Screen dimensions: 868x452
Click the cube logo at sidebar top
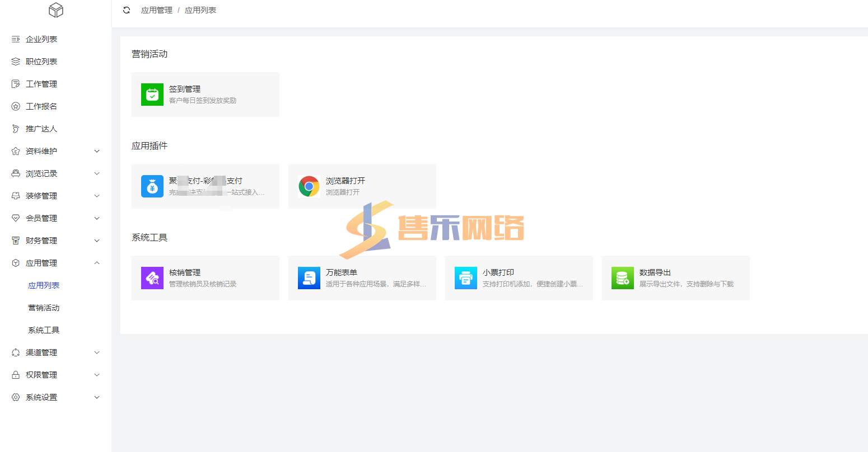tap(56, 10)
